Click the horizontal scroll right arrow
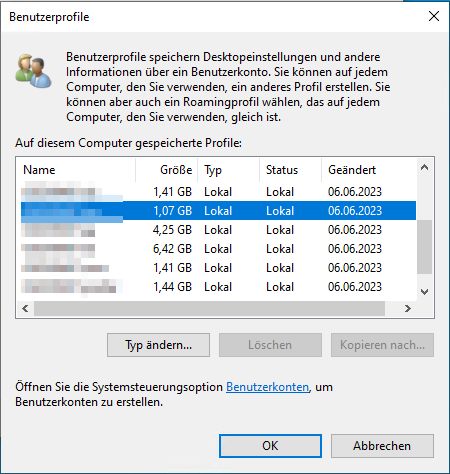Image resolution: width=450 pixels, height=474 pixels. 407,309
